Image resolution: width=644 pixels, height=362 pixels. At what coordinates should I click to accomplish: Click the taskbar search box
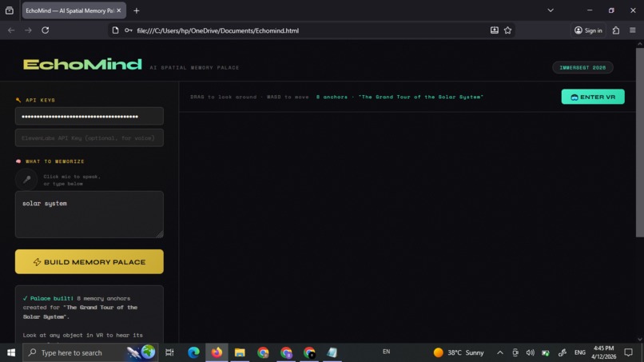(x=90, y=352)
